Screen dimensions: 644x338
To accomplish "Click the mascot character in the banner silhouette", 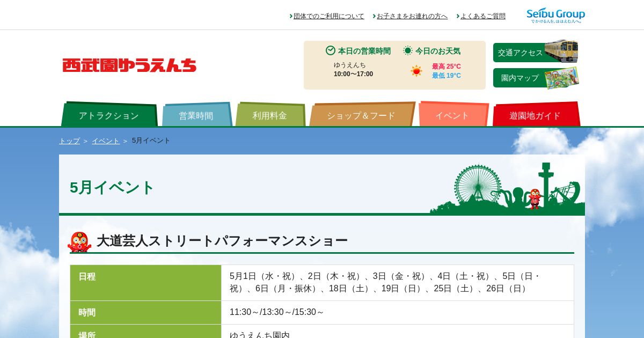I will pyautogui.click(x=534, y=199).
